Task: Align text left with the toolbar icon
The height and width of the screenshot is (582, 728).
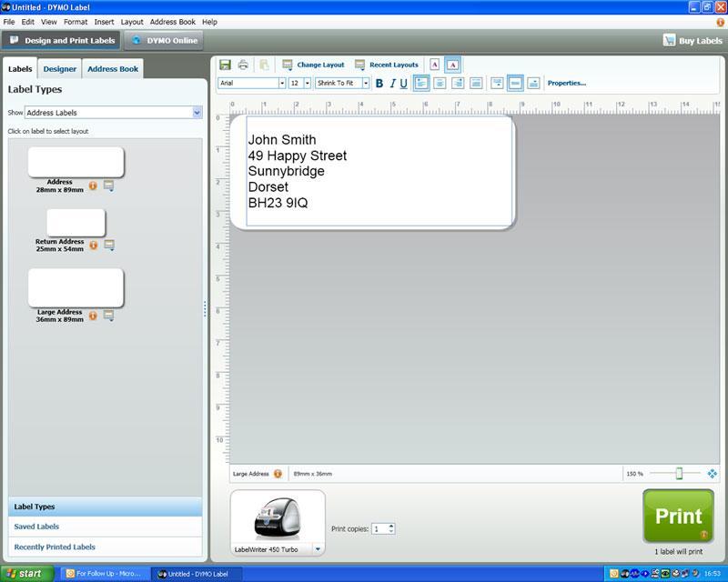Action: (x=420, y=83)
